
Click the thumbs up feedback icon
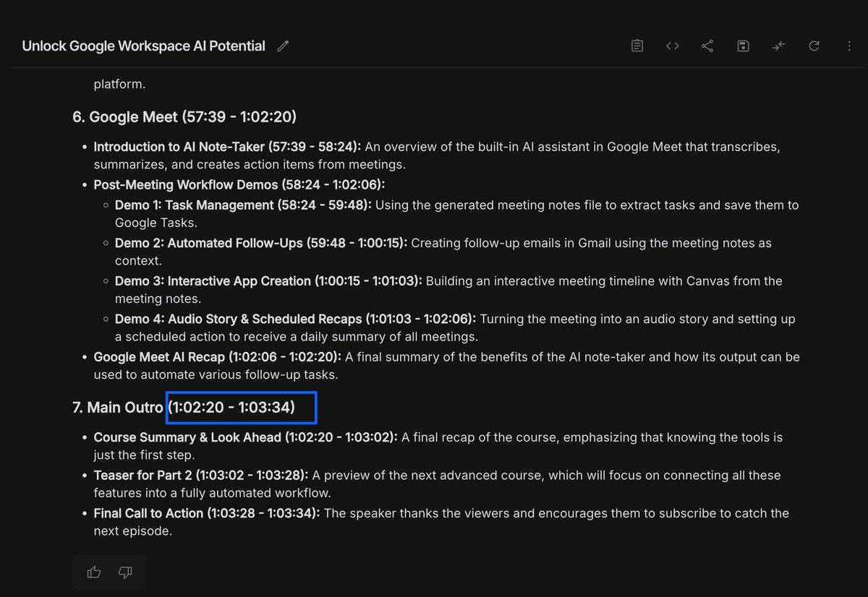(94, 572)
